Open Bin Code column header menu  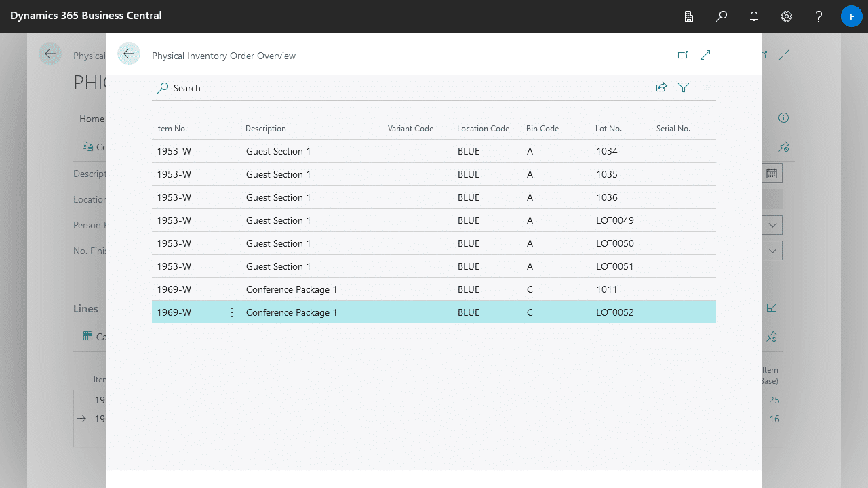click(542, 129)
